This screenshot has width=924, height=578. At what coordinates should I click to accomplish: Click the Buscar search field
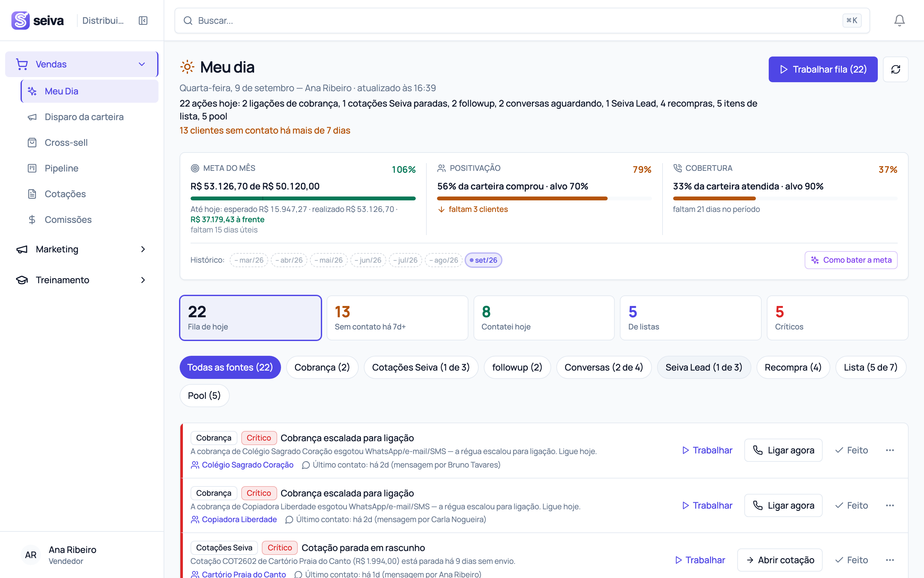(x=522, y=21)
